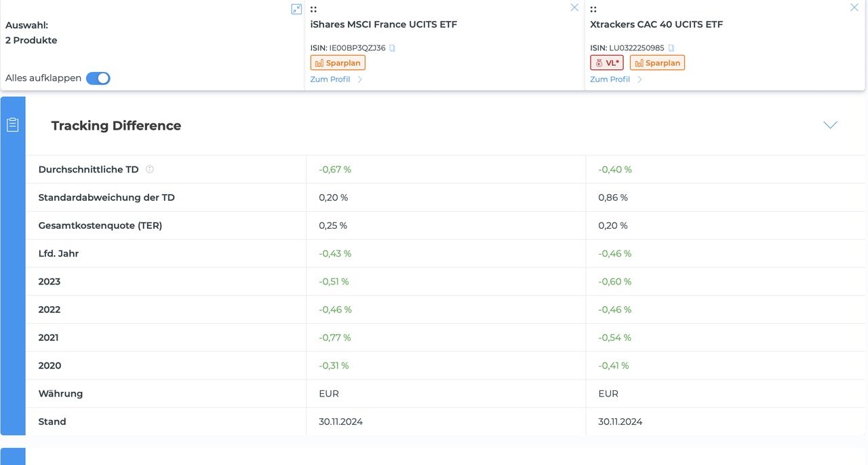Image resolution: width=868 pixels, height=465 pixels.
Task: Click the average TD value -0,40 %
Action: (x=615, y=169)
